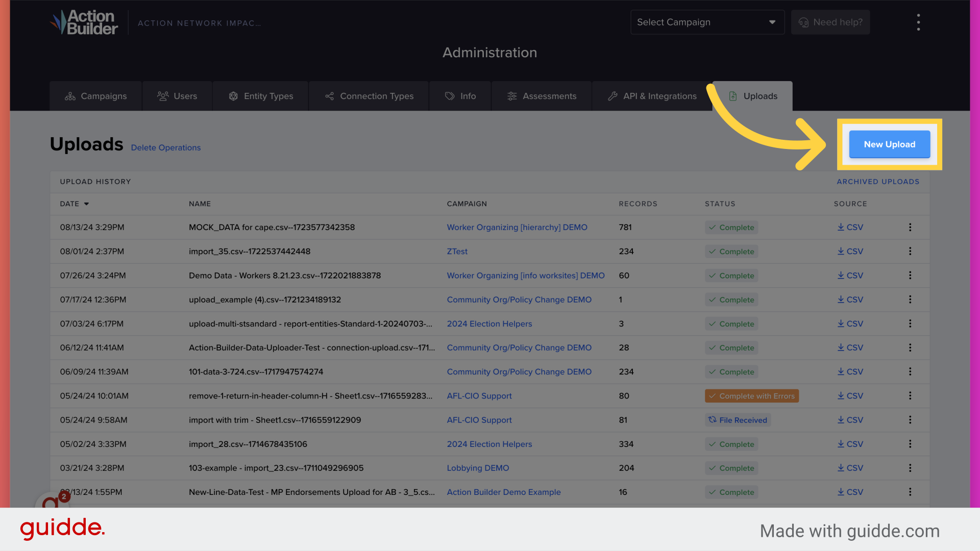Open Action Builder Demo Example campaign link
This screenshot has width=980, height=551.
[504, 492]
